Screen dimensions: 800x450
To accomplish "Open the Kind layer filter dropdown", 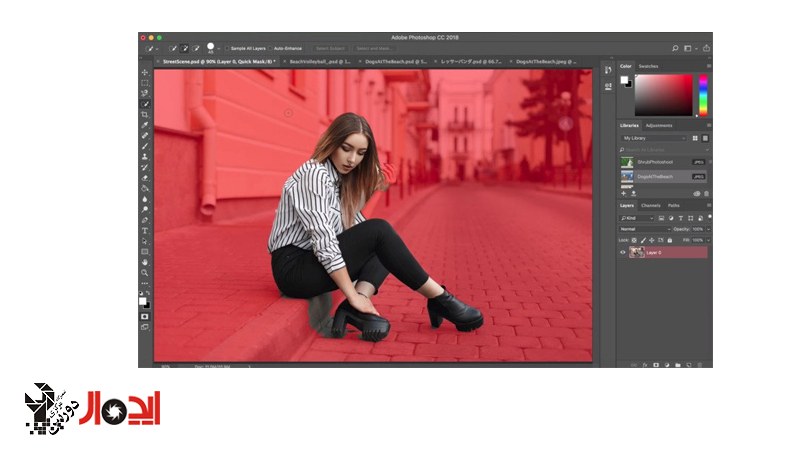I will click(637, 217).
